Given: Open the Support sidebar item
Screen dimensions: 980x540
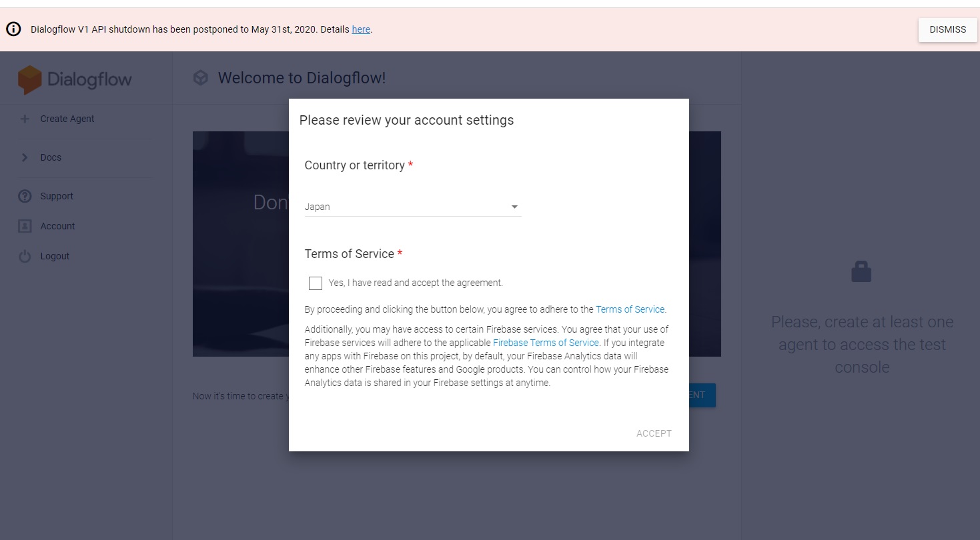Looking at the screenshot, I should 57,196.
